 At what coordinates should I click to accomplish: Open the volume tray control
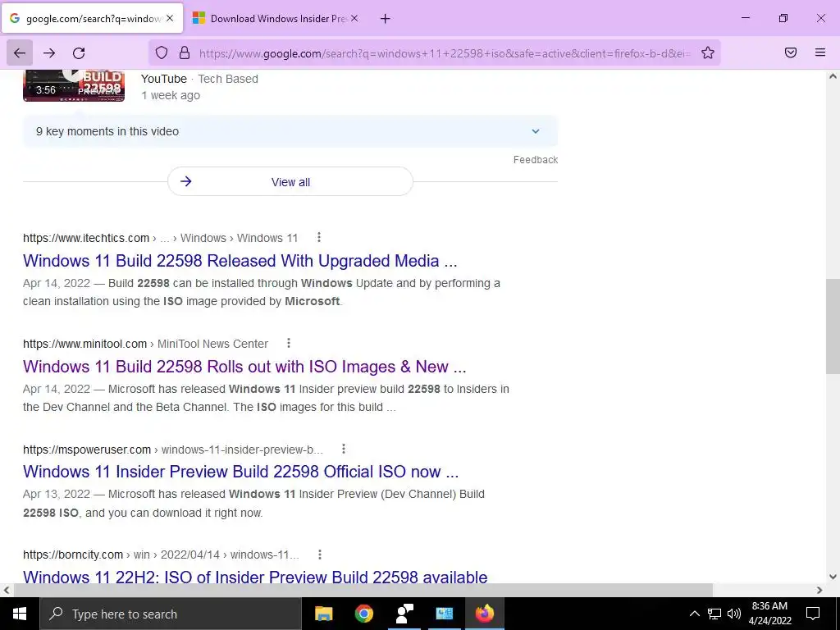[x=734, y=614]
